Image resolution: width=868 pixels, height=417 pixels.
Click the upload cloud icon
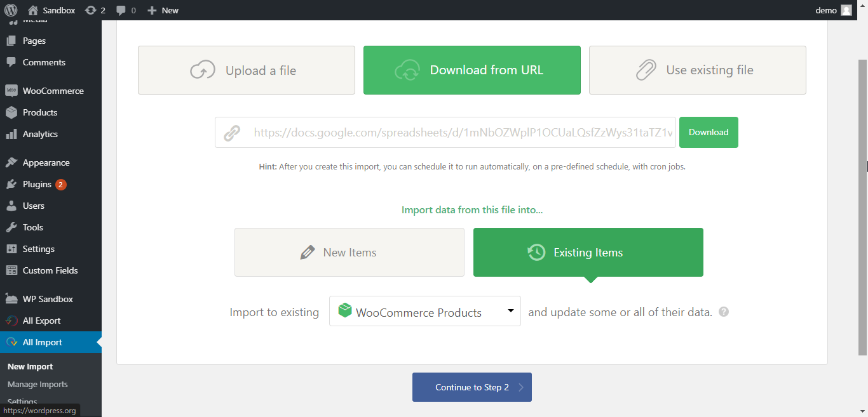(203, 70)
